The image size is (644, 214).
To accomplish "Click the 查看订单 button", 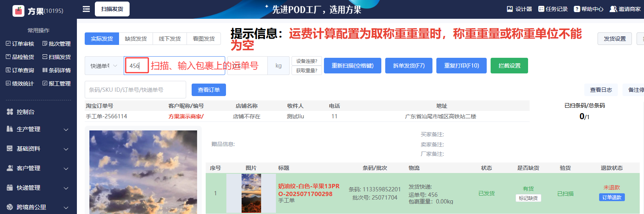I will pos(208,90).
